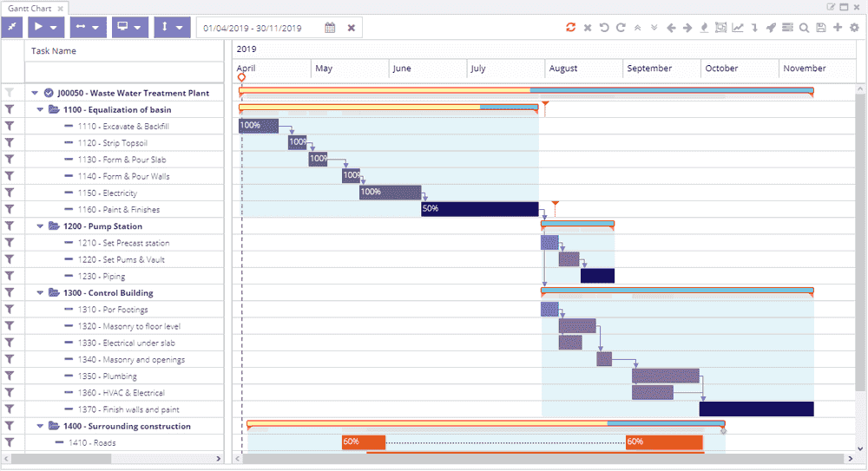Select task 1320 - Masonry to floor level
The width and height of the screenshot is (868, 471).
click(x=129, y=326)
